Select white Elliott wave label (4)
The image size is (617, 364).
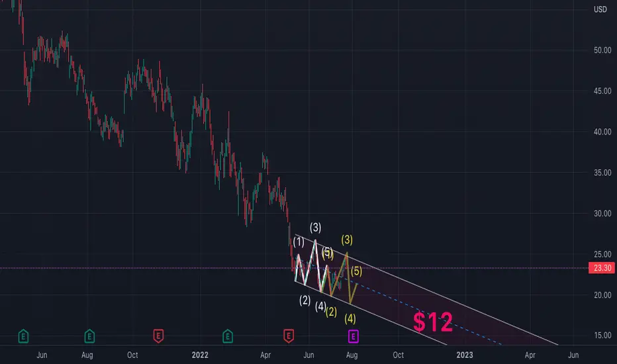pos(320,306)
